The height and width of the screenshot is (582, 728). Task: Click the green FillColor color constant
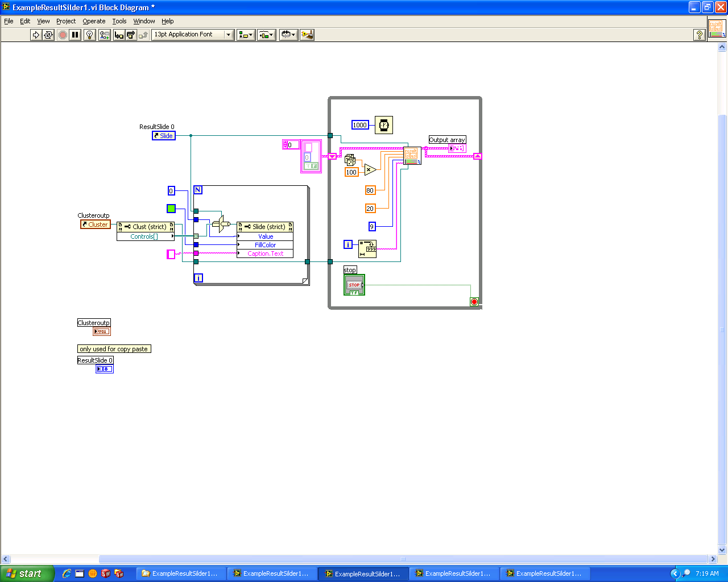[x=171, y=209]
